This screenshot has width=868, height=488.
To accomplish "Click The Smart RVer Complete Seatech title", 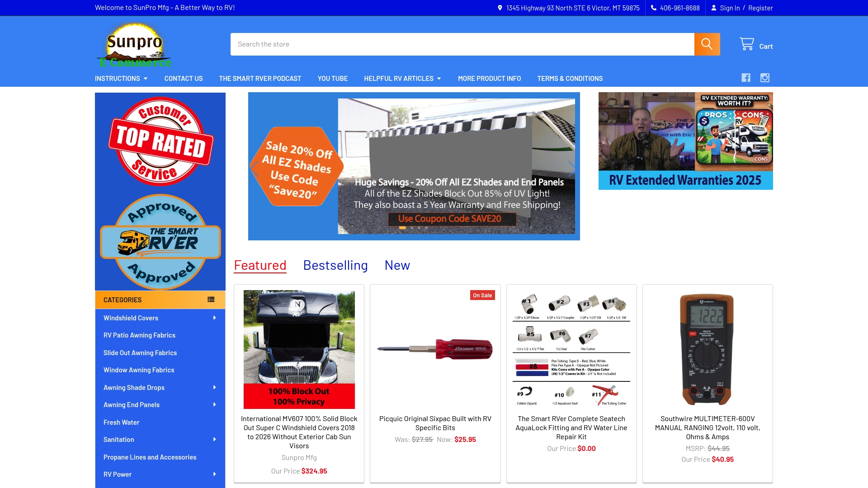I will tap(571, 428).
